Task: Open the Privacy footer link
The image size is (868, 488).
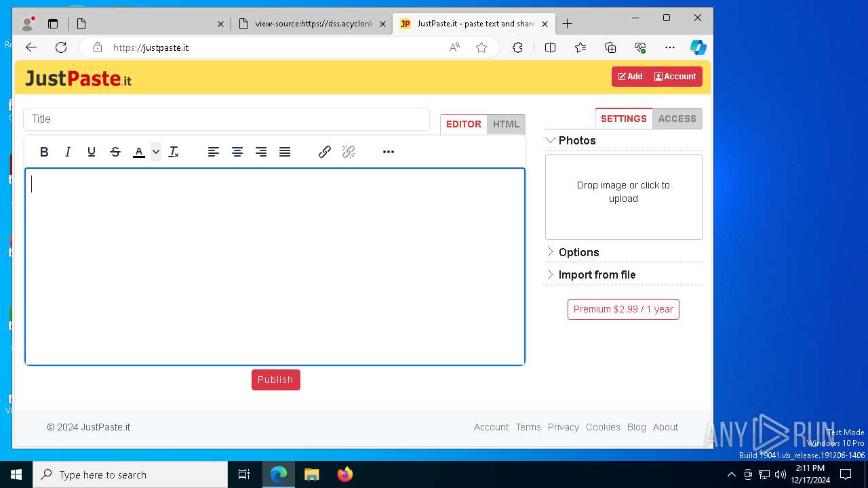Action: (x=564, y=427)
